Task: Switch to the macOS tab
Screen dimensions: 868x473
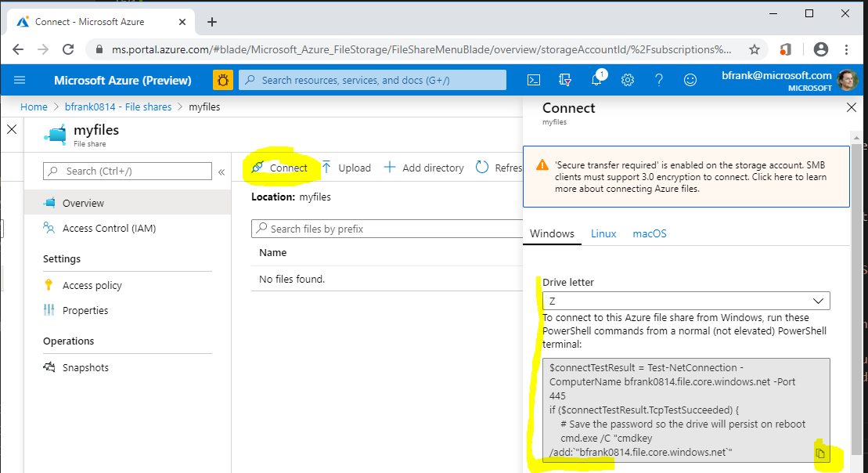Action: click(649, 233)
